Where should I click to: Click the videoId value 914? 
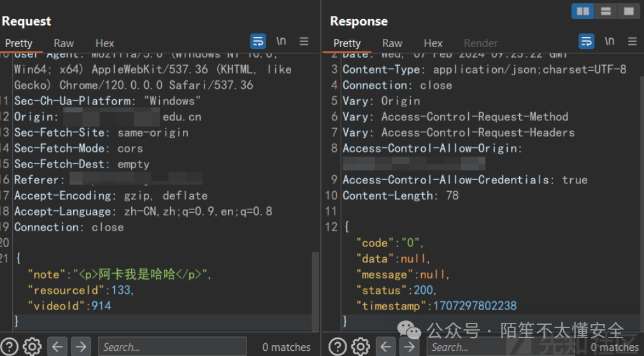(x=101, y=306)
